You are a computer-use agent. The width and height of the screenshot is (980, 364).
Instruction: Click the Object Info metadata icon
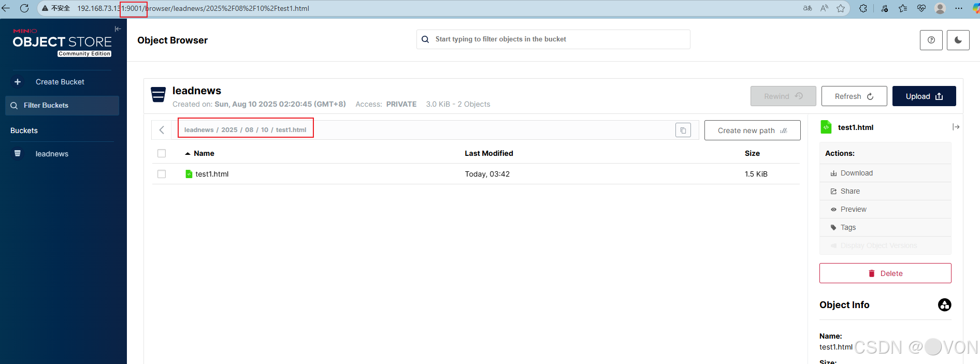[945, 305]
